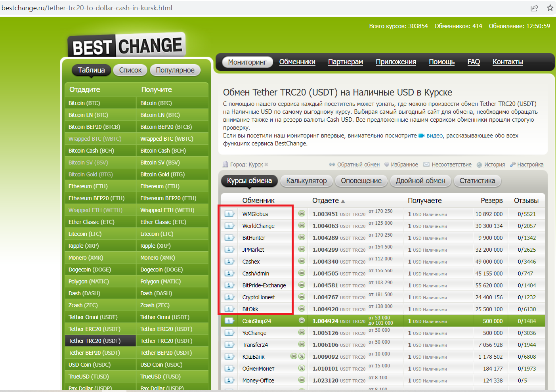This screenshot has height=392, width=556.
Task: Open Настройка link
Action: pos(530,164)
